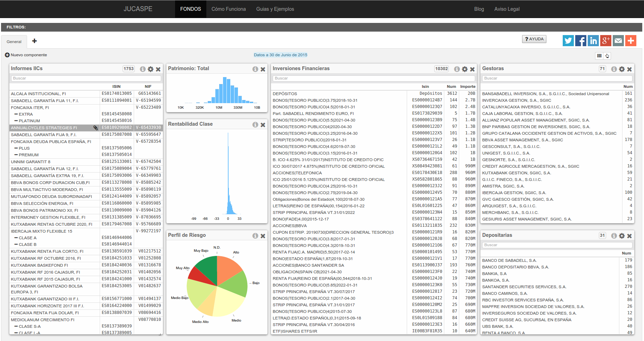
Task: Go to the Blog page
Action: click(x=479, y=9)
